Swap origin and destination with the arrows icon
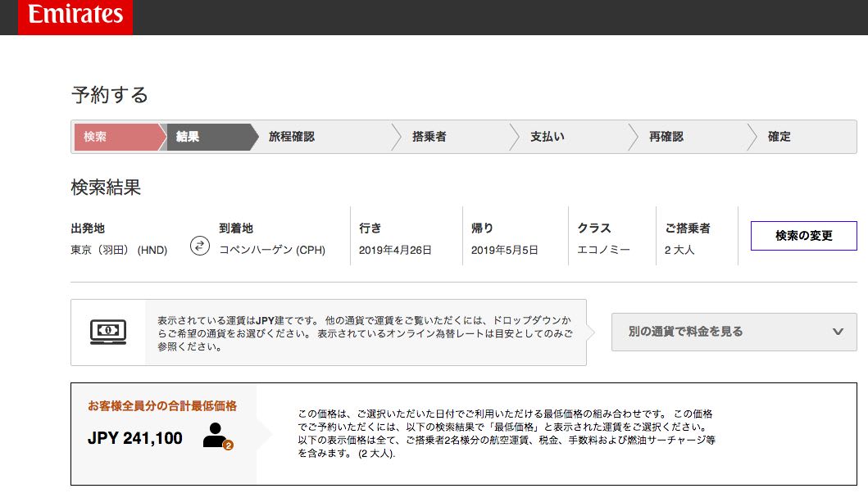 point(200,246)
